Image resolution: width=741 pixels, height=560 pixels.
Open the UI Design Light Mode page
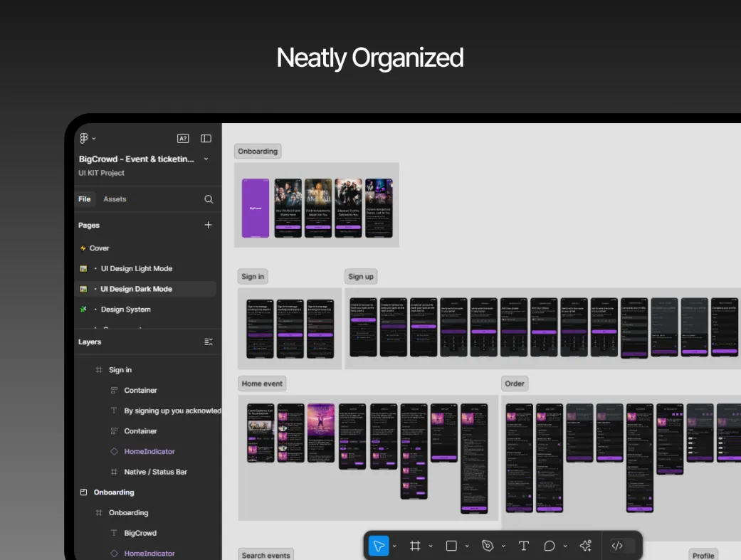[137, 269]
